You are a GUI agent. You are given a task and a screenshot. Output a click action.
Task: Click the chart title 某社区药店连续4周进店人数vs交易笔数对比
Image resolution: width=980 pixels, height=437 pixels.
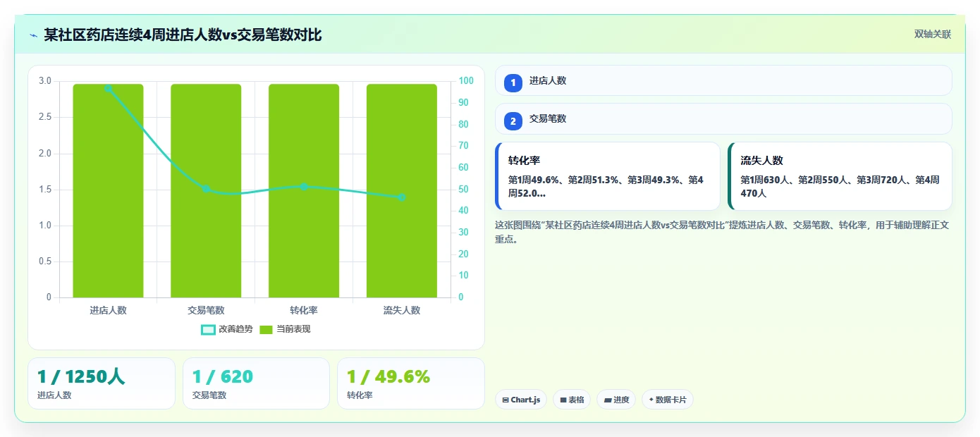pyautogui.click(x=183, y=35)
